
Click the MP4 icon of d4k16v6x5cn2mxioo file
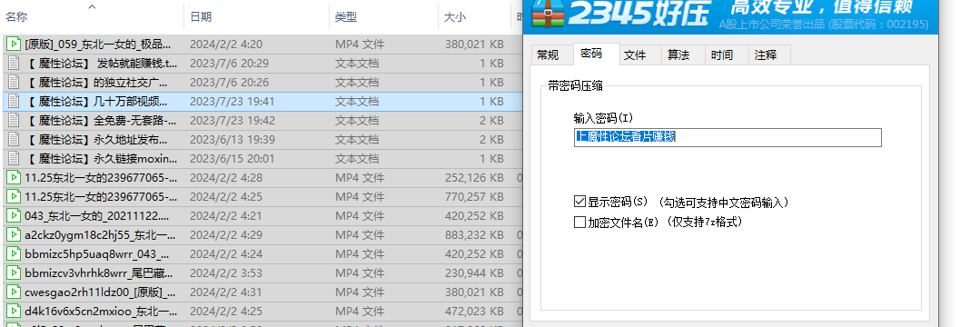tap(13, 311)
